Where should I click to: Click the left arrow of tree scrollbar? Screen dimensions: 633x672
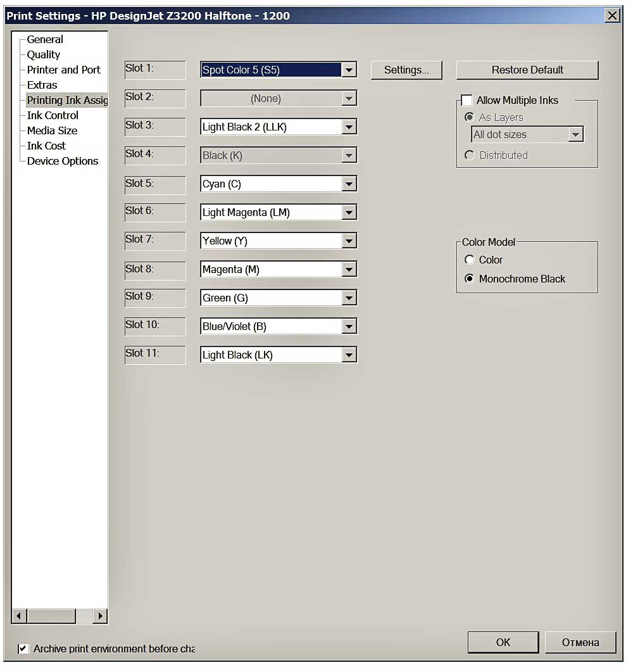point(19,616)
